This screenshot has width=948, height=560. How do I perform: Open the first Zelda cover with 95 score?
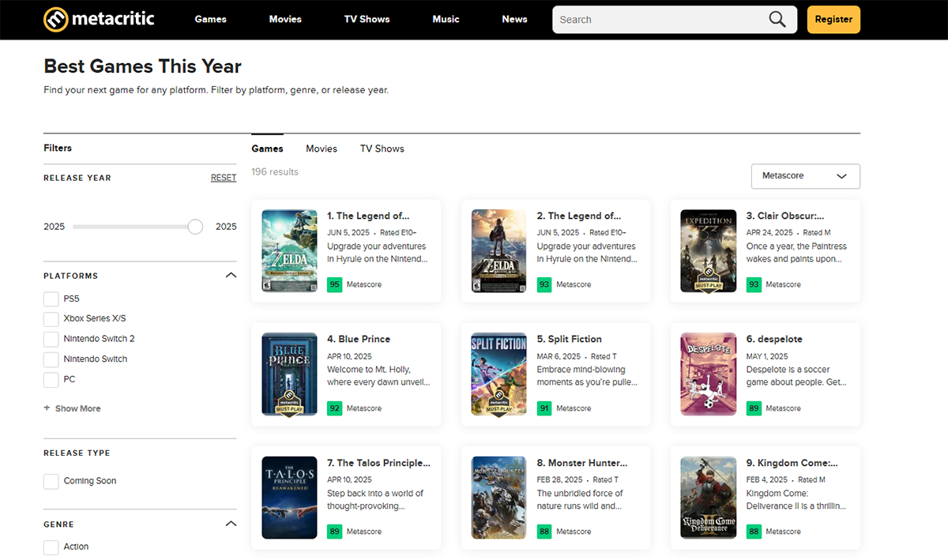289,251
